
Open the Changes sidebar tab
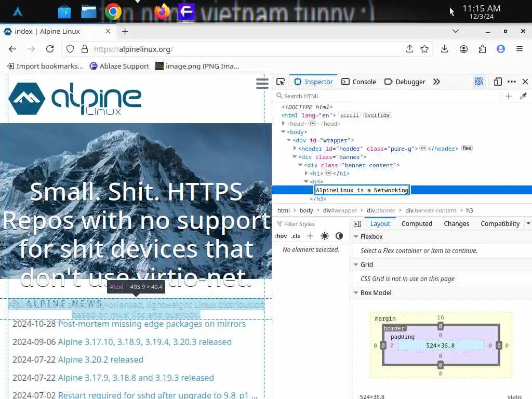(x=456, y=223)
